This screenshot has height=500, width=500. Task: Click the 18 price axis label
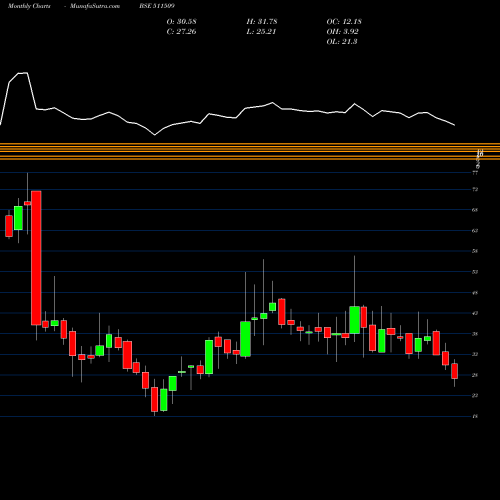(475, 416)
